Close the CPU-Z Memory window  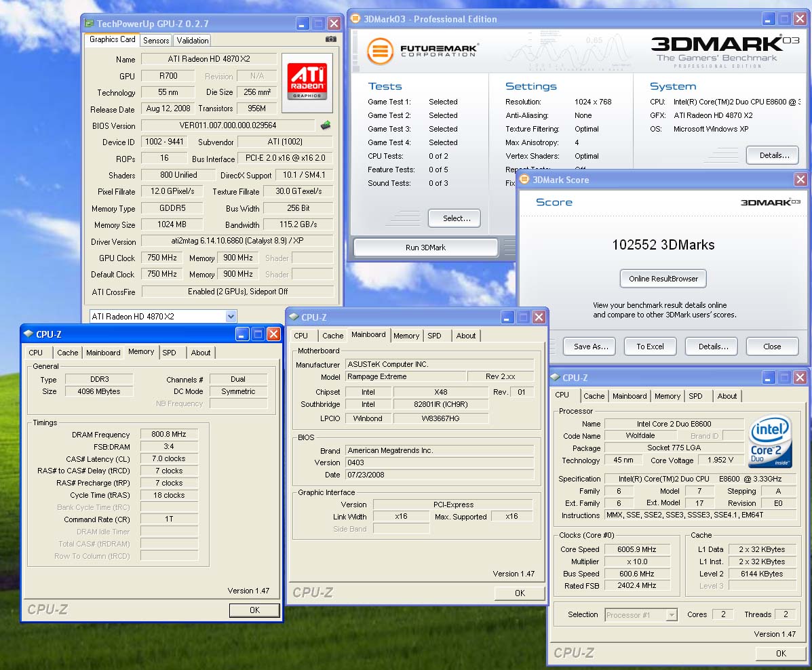[273, 334]
